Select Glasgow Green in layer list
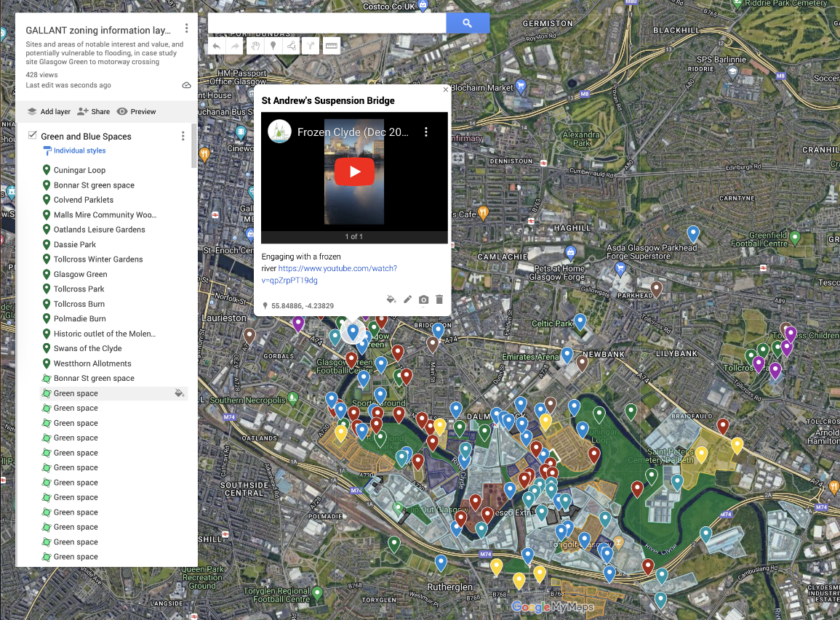The height and width of the screenshot is (620, 840). 80,274
